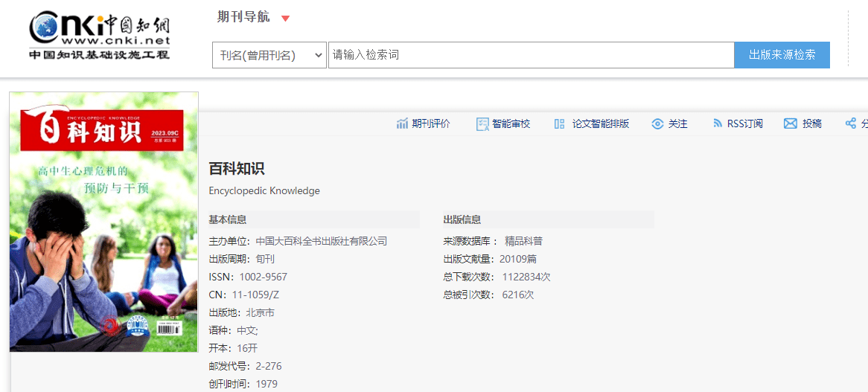The height and width of the screenshot is (392, 868).
Task: Click the 出版文献量 value 20109篇
Action: click(x=517, y=259)
